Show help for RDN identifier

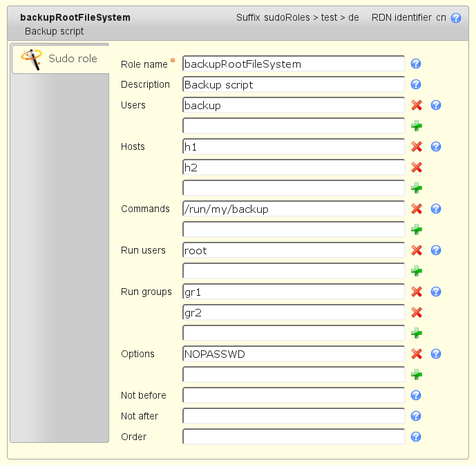coord(456,18)
